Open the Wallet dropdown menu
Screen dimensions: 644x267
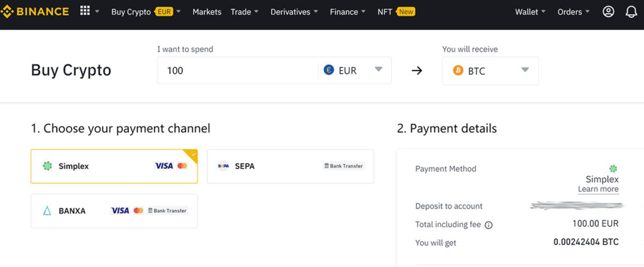(530, 12)
